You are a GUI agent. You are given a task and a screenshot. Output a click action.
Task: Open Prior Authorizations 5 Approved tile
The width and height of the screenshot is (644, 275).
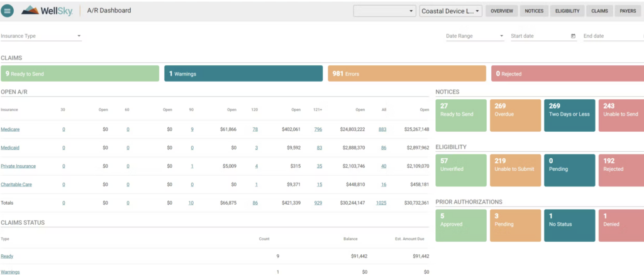click(x=461, y=225)
